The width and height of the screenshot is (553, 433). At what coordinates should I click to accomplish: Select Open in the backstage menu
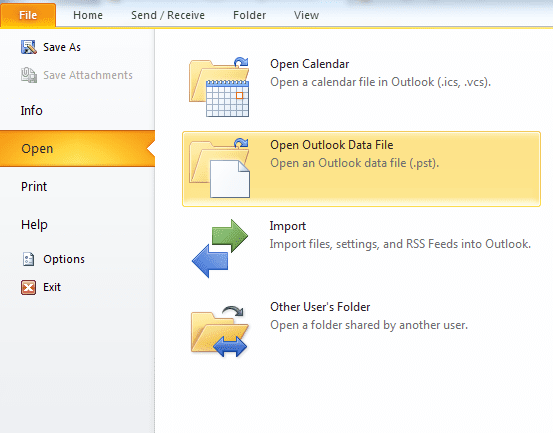tap(77, 148)
